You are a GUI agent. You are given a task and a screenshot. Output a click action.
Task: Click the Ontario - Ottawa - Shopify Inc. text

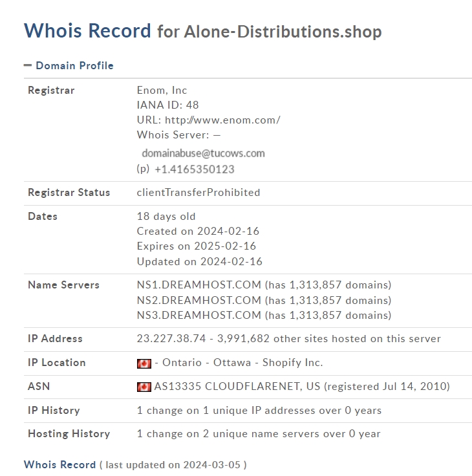[x=242, y=363]
